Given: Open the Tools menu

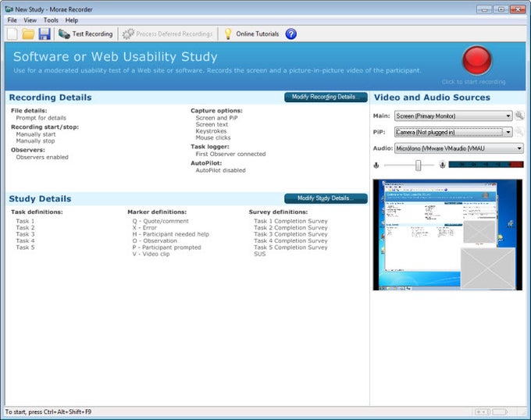Looking at the screenshot, I should pyautogui.click(x=51, y=20).
